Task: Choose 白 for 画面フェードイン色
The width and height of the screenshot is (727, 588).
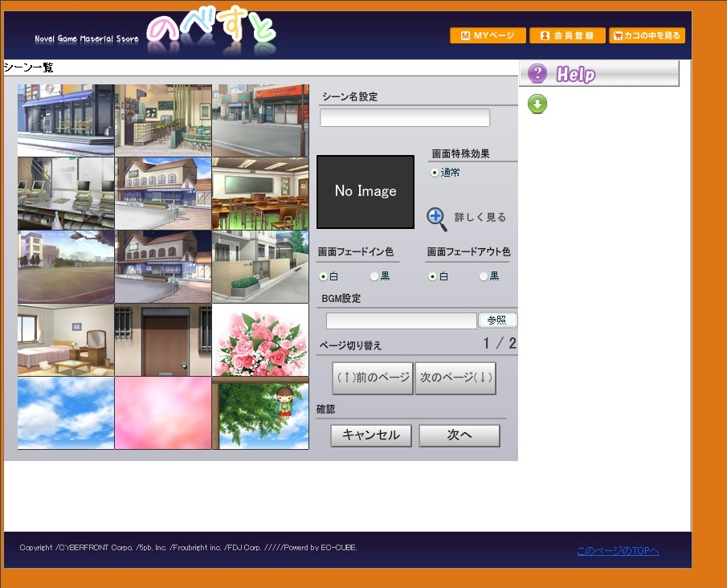Action: click(323, 276)
